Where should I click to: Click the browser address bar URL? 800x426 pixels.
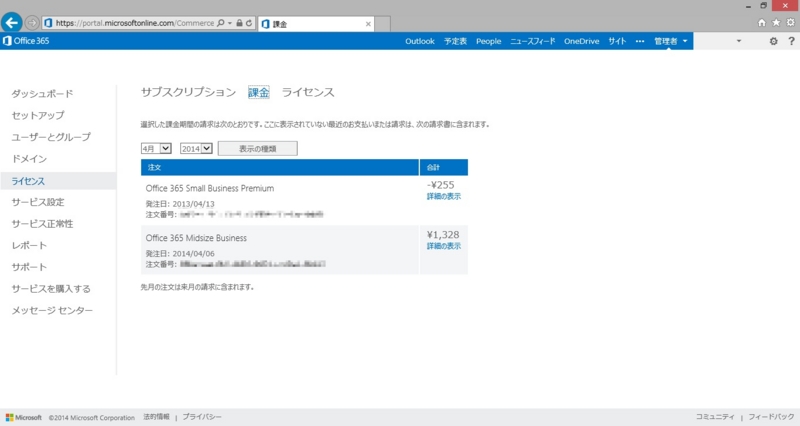click(135, 23)
